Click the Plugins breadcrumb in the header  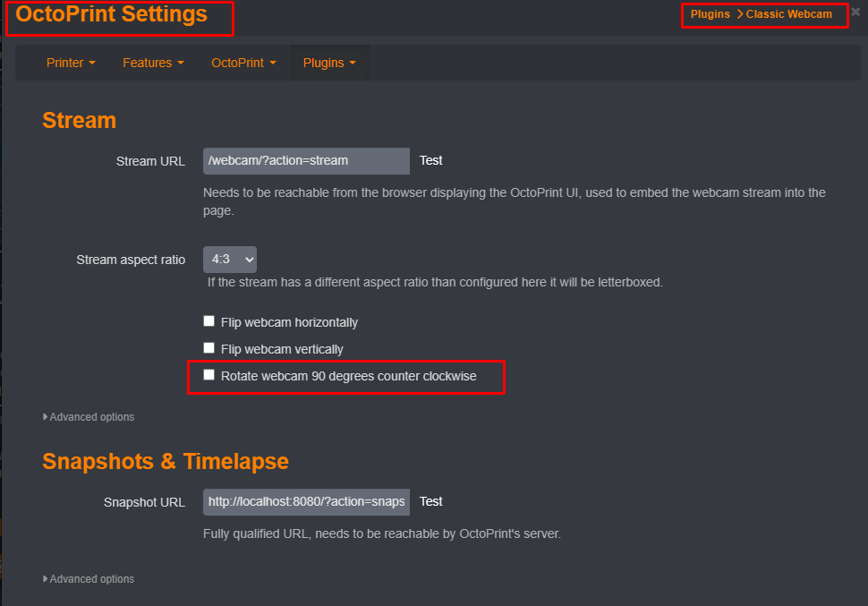710,14
